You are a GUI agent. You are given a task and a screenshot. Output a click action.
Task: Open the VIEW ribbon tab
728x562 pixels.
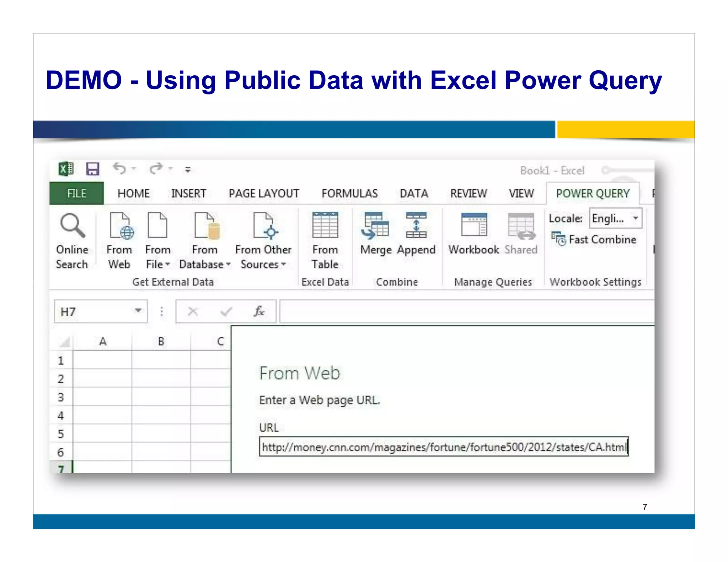521,194
